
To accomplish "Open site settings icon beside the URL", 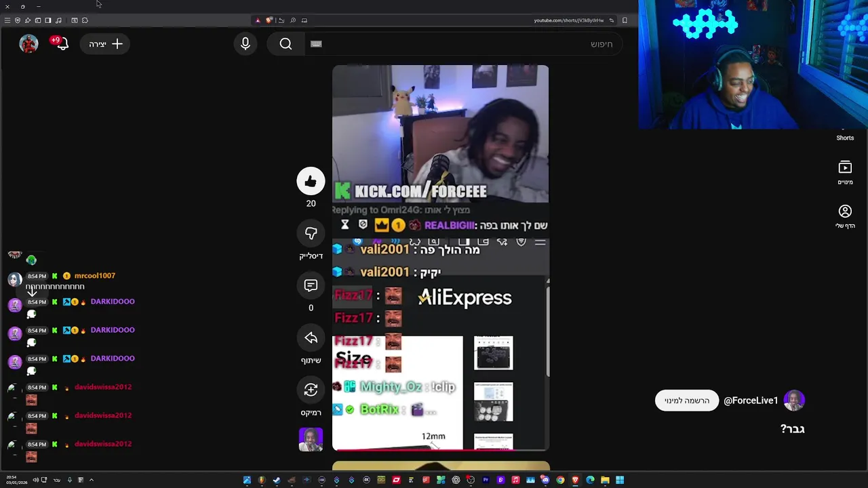I will click(611, 20).
